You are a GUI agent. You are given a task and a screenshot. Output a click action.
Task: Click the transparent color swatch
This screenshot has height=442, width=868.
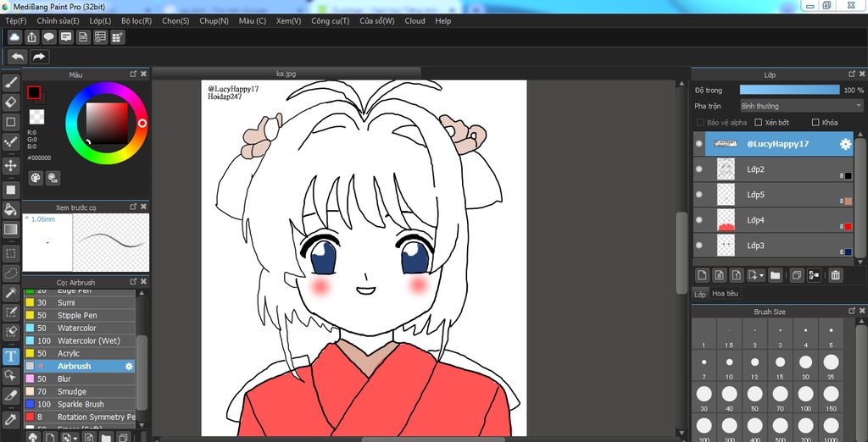36,117
